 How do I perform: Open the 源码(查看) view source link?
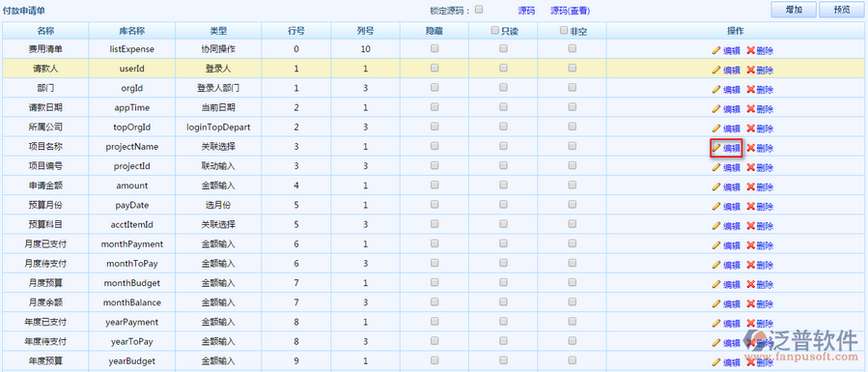(570, 11)
